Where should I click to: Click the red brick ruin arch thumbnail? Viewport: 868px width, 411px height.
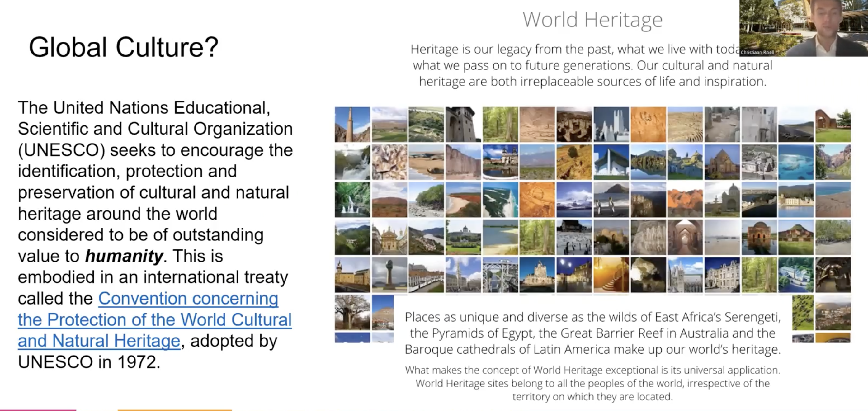[833, 125]
